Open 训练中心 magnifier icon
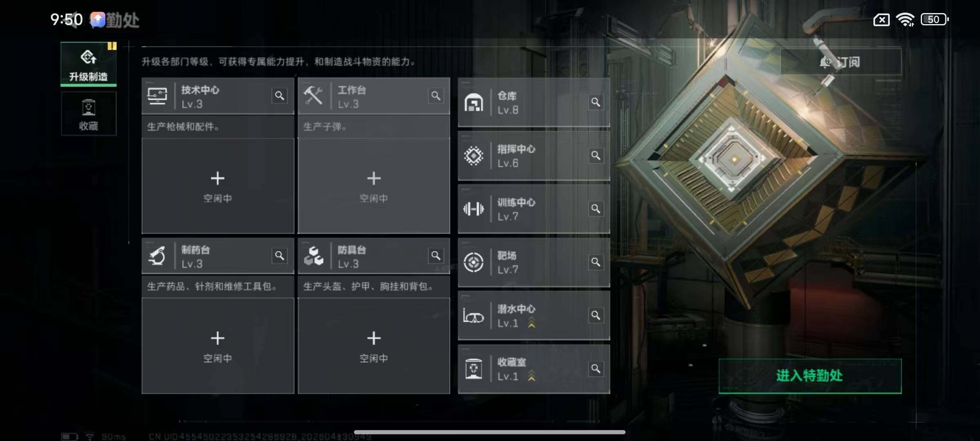This screenshot has width=980, height=441. (x=596, y=209)
